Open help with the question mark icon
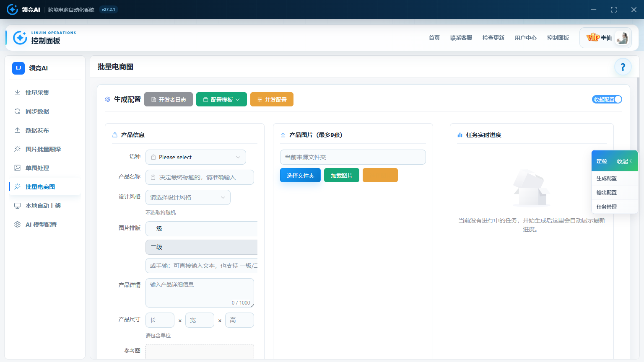Screen dimensions: 644x362 pyautogui.click(x=623, y=67)
